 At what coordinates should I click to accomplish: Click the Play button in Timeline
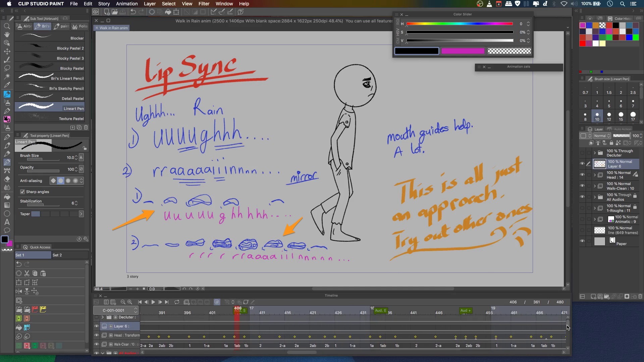[153, 302]
